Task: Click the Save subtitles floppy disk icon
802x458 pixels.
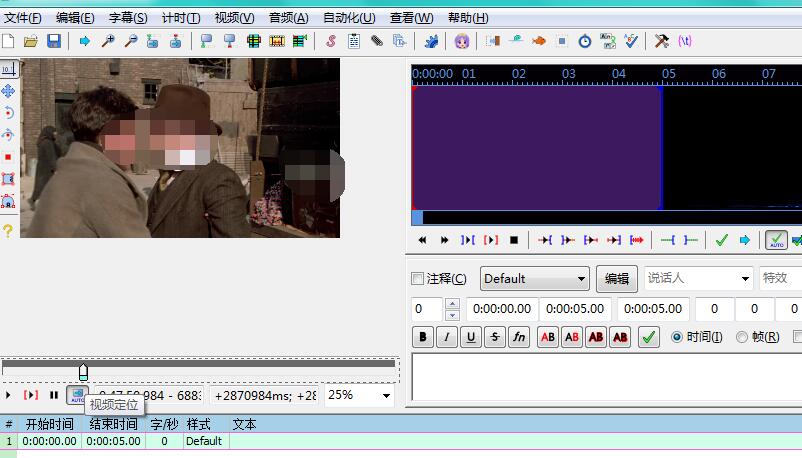Action: (x=54, y=41)
